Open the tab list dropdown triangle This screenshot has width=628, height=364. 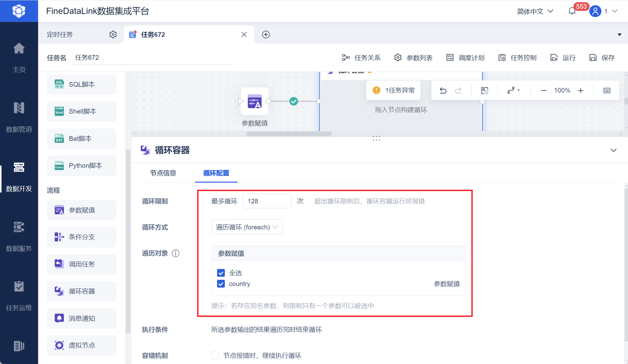620,35
